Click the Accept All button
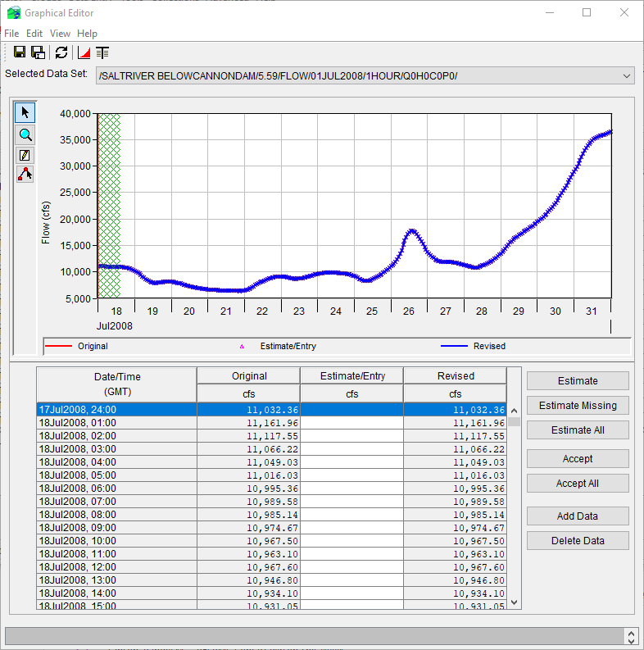 [578, 484]
